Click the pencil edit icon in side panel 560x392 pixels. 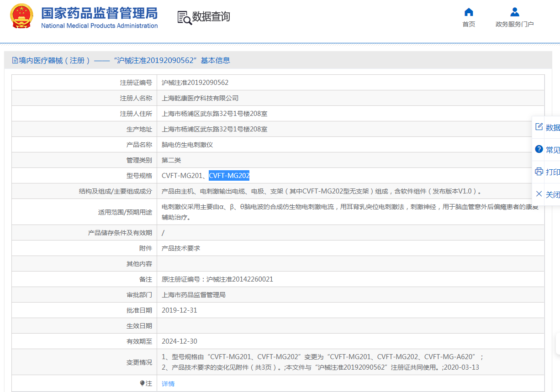tap(539, 127)
